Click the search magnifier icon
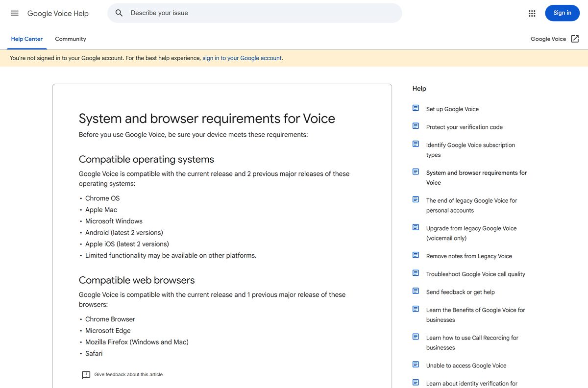This screenshot has height=388, width=588. [x=119, y=13]
